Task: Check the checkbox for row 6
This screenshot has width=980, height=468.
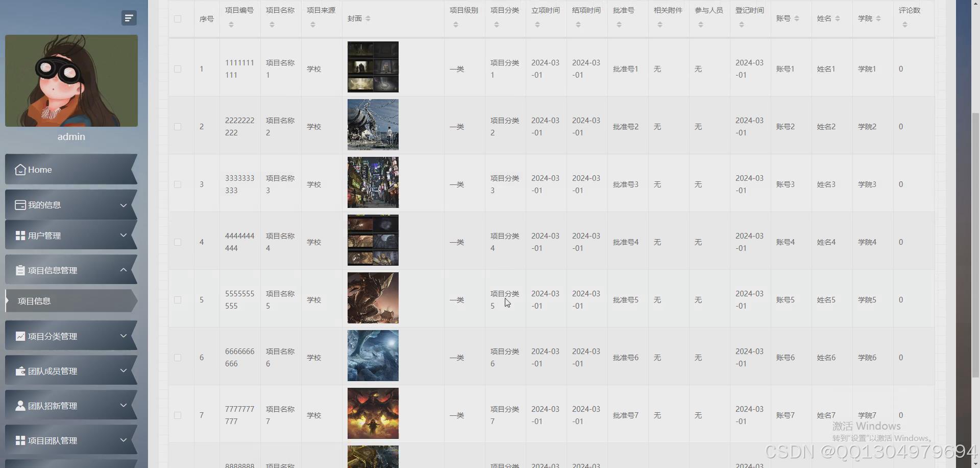Action: coord(178,358)
